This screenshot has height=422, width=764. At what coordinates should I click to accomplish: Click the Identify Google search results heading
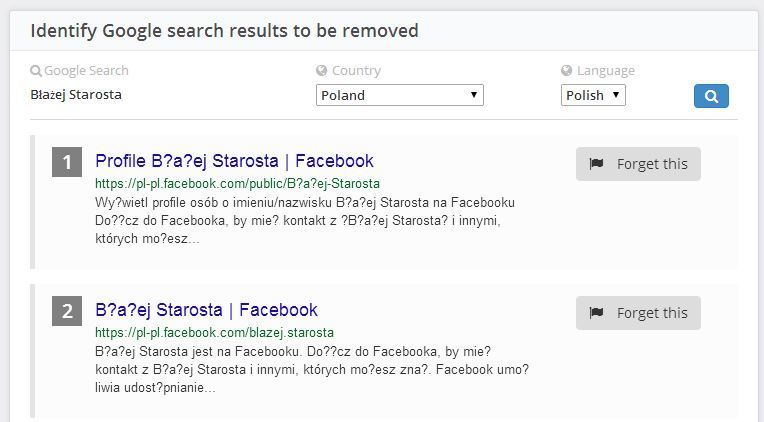click(x=224, y=31)
